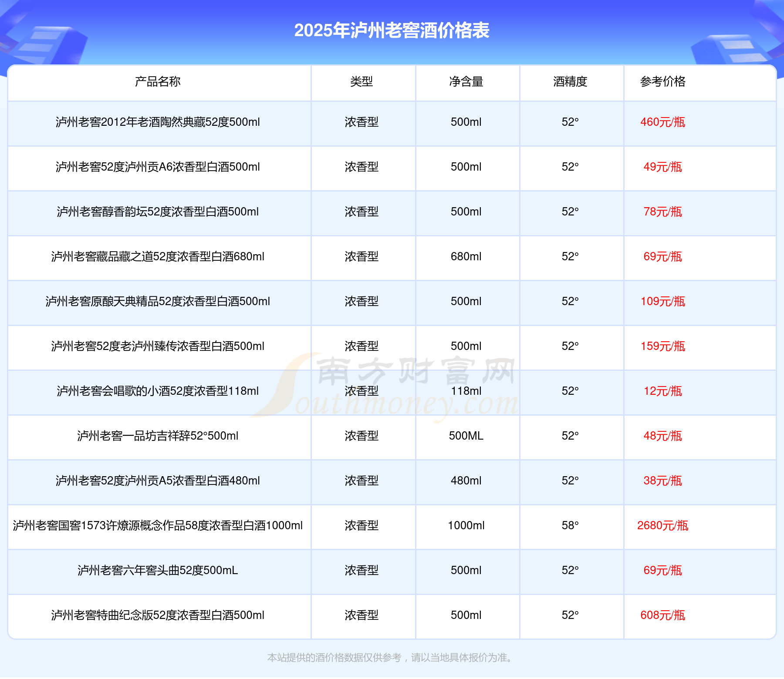Click 500ml in the 泸州贡A6 row

(466, 167)
